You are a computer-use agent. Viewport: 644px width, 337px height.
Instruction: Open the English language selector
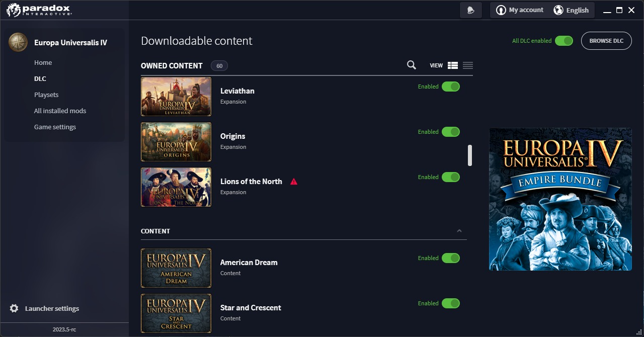pyautogui.click(x=571, y=10)
